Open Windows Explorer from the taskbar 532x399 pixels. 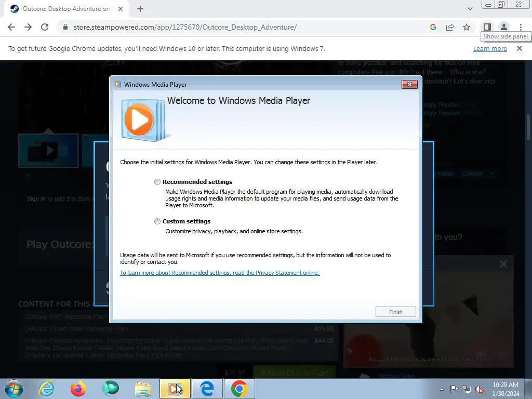point(143,389)
